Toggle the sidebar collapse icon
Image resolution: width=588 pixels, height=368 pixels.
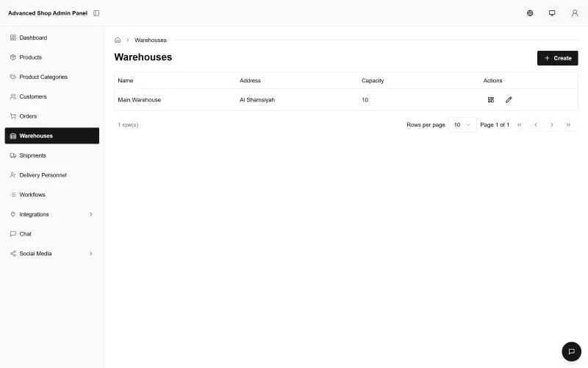pos(96,13)
